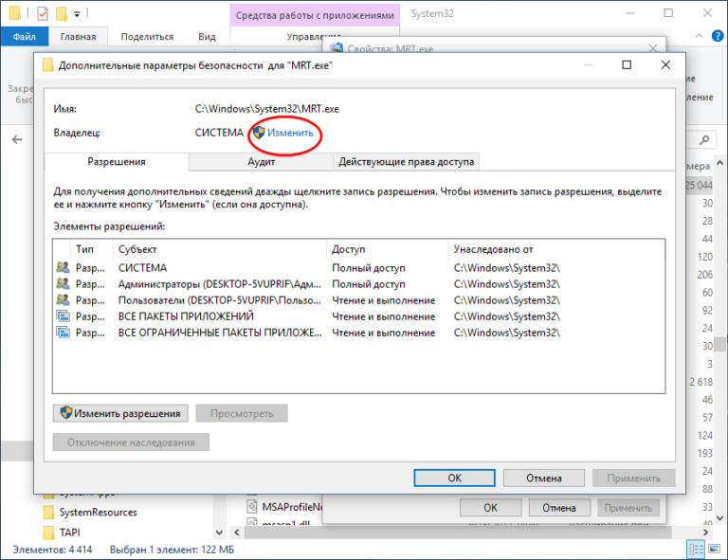The width and height of the screenshot is (728, 560).
Task: Open the quick access toolbar customize dropdown
Action: [x=78, y=14]
